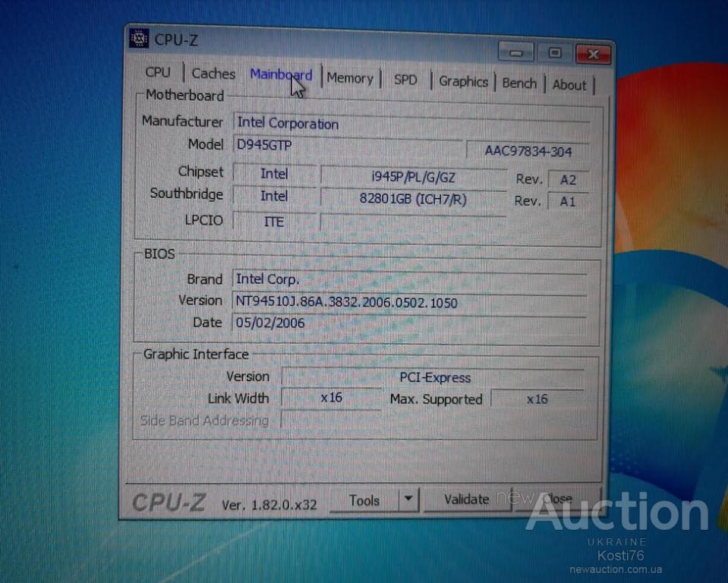Image resolution: width=728 pixels, height=583 pixels.
Task: Click the Graphic Interface Version PCI-Express field
Action: tap(433, 377)
